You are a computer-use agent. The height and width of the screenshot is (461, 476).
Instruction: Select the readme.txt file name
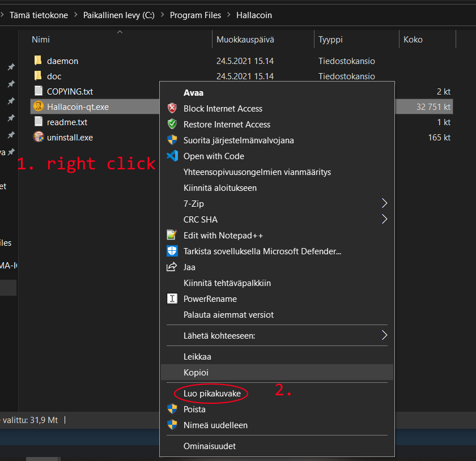point(67,122)
